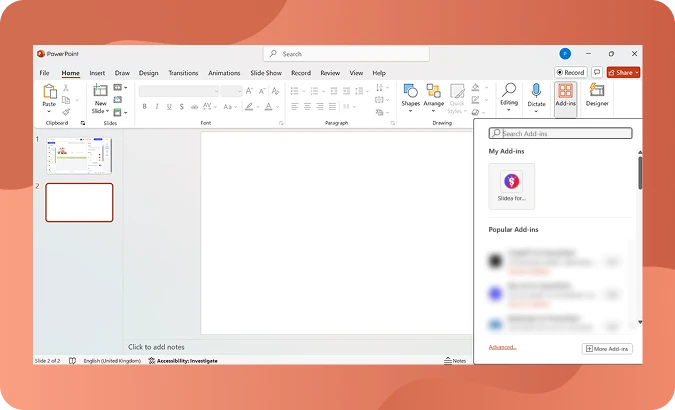Open line spacing dropdown
Screen dimensions: 675x410
click(x=361, y=91)
